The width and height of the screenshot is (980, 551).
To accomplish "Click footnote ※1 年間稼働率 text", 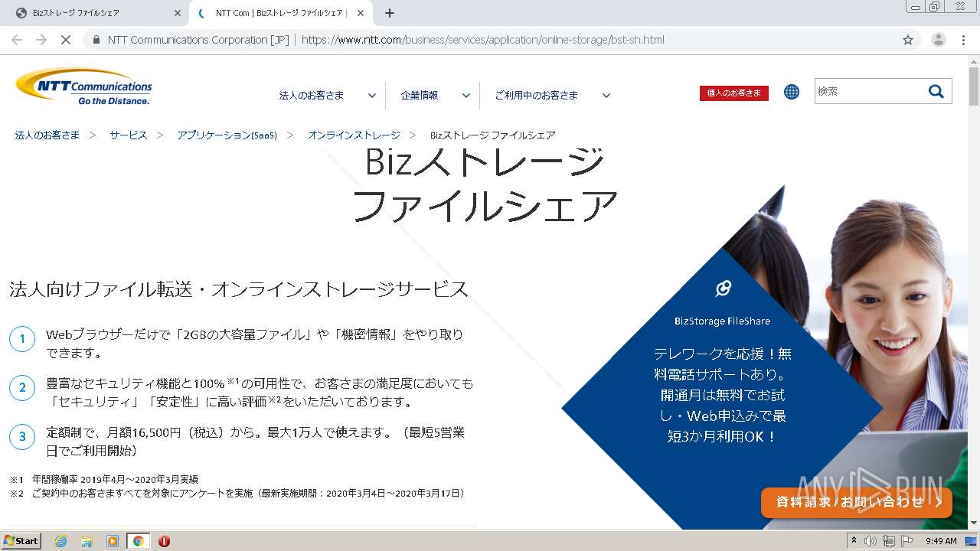I will click(x=104, y=479).
